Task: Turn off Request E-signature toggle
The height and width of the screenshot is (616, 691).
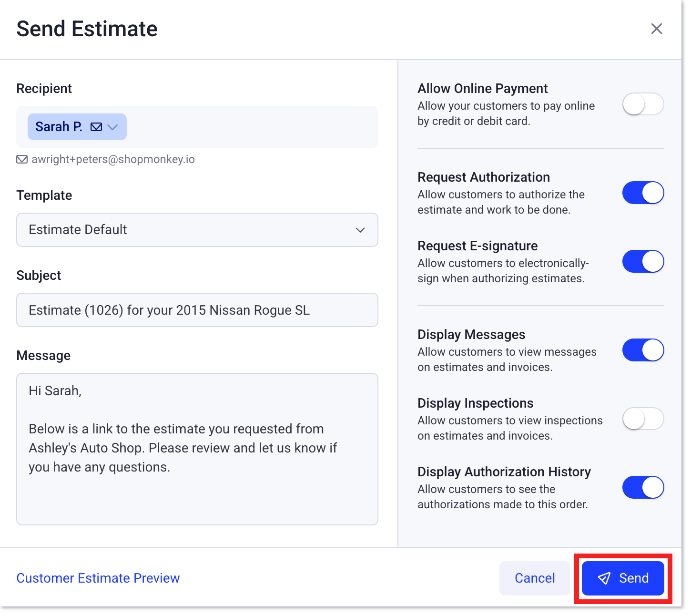Action: click(643, 261)
